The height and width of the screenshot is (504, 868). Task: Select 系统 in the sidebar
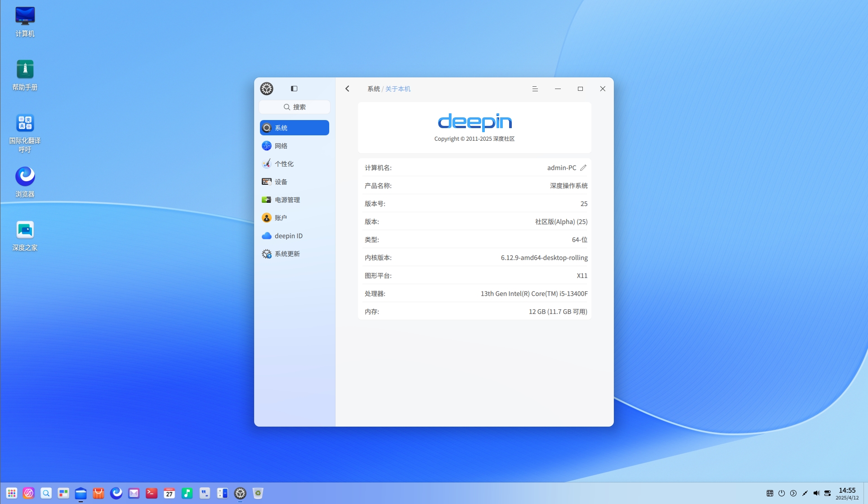(x=295, y=128)
